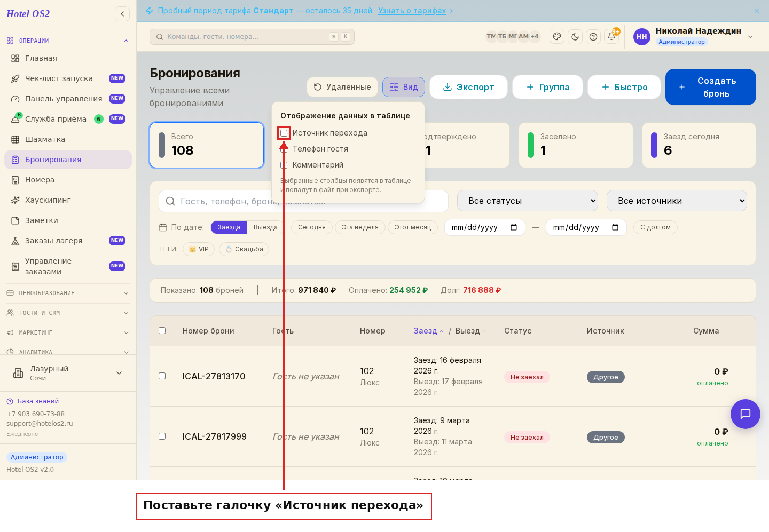Select the checkbox for ICAL-27817999
Image resolution: width=769 pixels, height=532 pixels.
162,436
